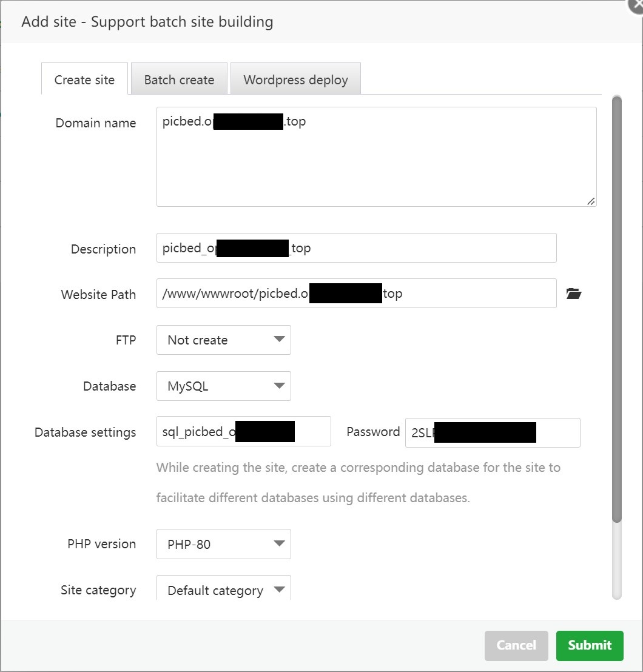Go to the Wordpress deploy tab

click(295, 79)
